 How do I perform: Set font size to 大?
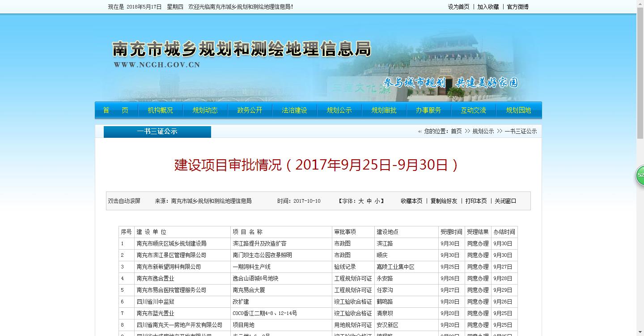click(x=361, y=201)
